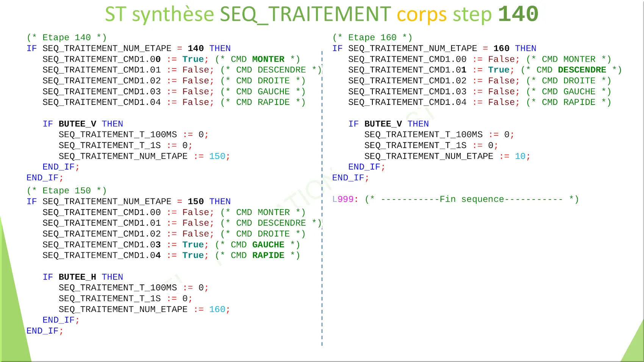Click the value "160" assigned to NUM_ETAPE
Viewport: 644px width, 362px height.
click(217, 309)
